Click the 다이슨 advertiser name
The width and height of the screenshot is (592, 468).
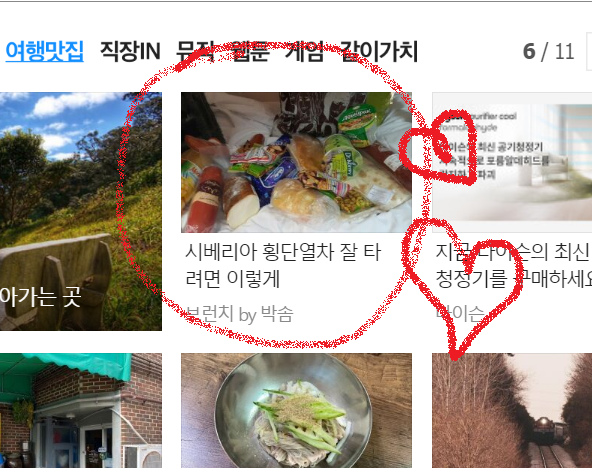(x=460, y=314)
